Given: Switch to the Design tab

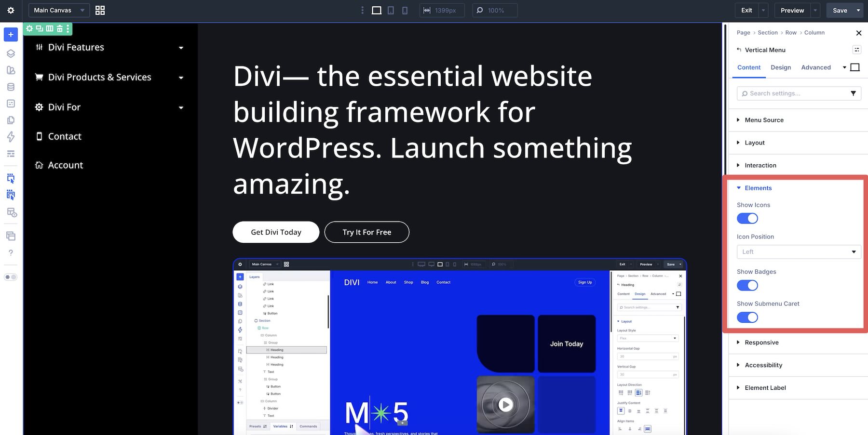Looking at the screenshot, I should (781, 67).
